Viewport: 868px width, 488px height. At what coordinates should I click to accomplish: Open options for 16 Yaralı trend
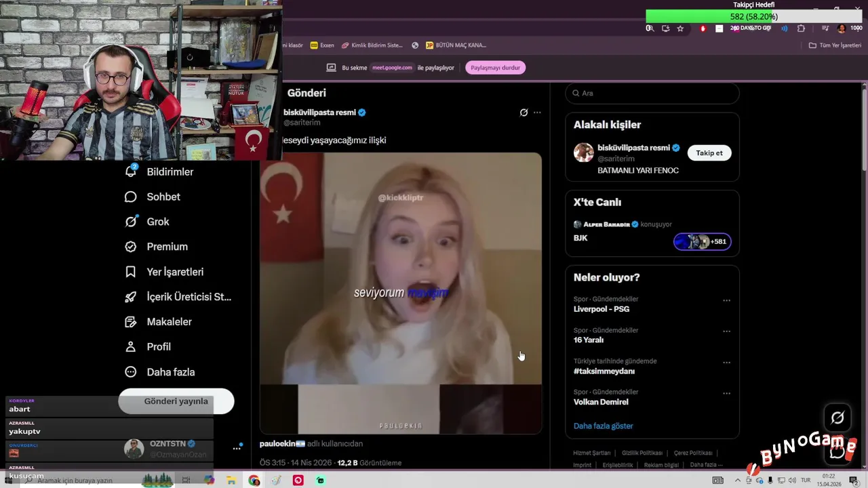pos(726,331)
